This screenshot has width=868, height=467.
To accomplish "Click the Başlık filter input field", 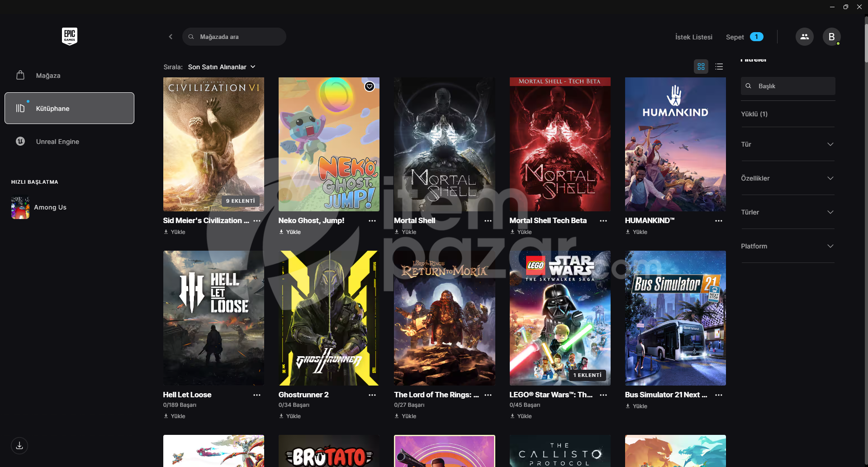I will pos(788,86).
